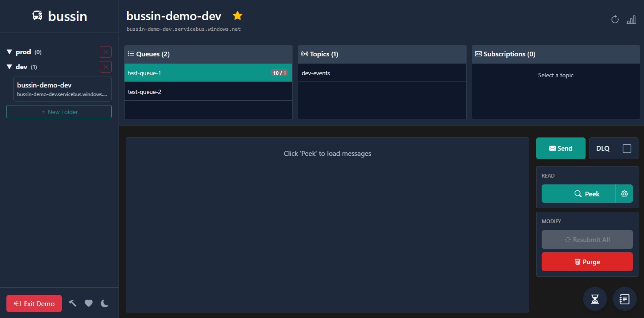Click the Queues (2) panel header
Viewport: 644px width, 318px height.
click(x=208, y=54)
